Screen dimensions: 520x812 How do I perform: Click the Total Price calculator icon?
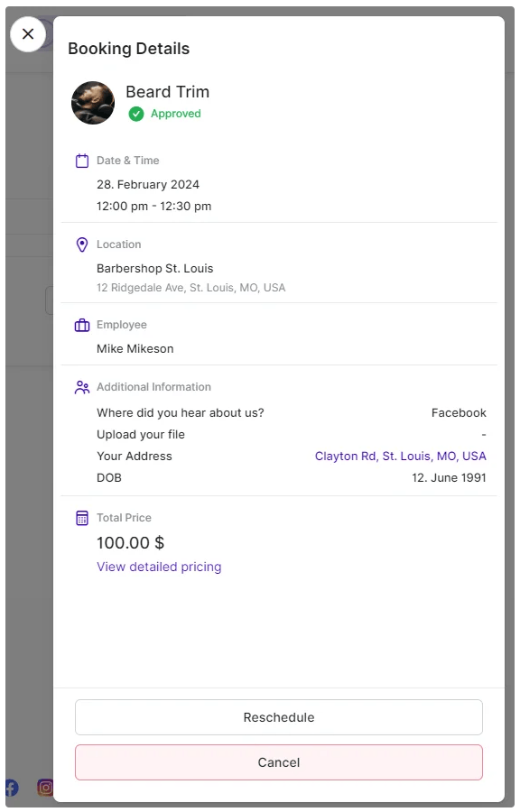(x=81, y=517)
